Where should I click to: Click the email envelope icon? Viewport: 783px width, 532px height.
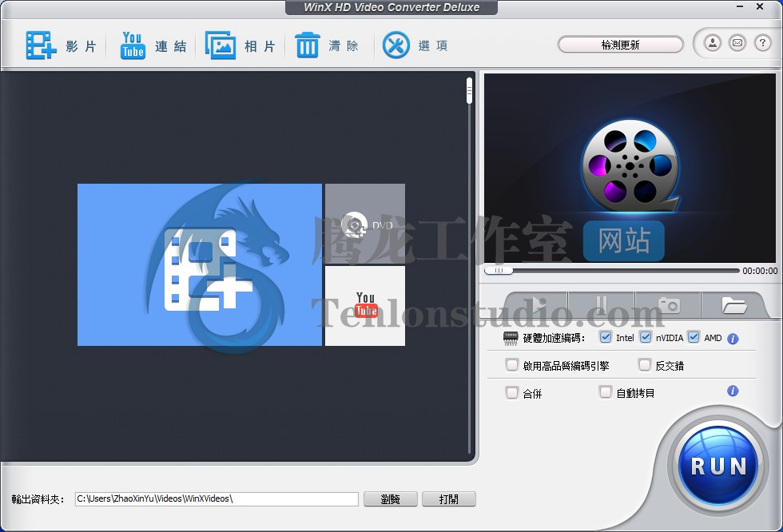click(x=737, y=43)
